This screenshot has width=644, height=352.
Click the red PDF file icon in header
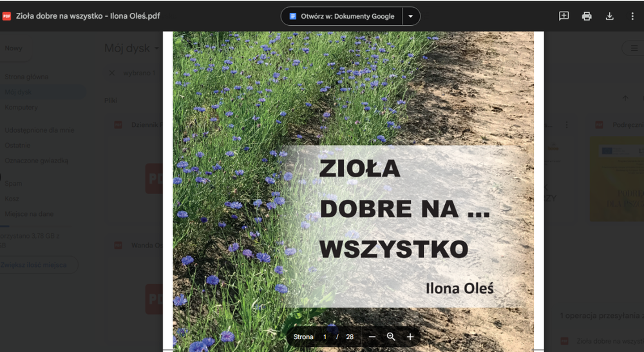click(6, 17)
